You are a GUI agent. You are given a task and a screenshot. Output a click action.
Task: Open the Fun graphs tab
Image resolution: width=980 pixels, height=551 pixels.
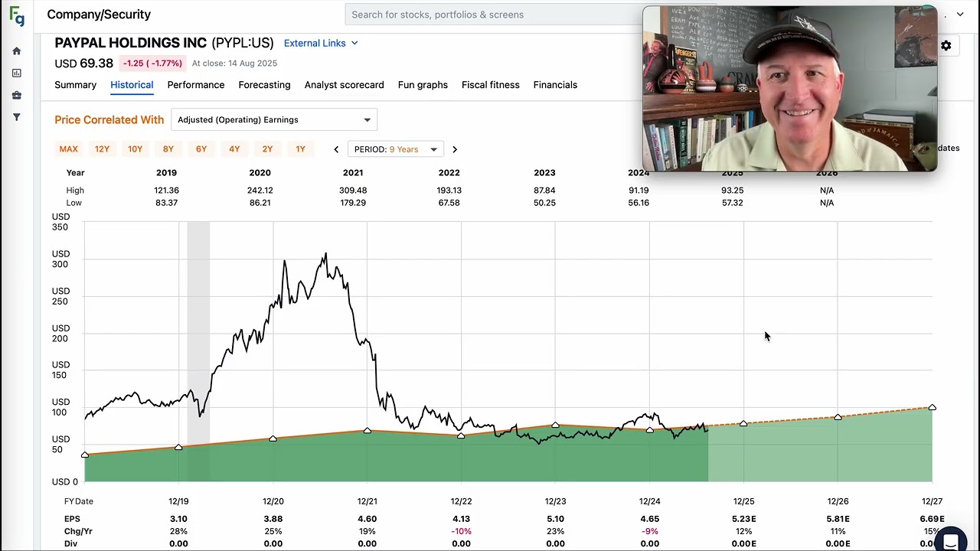(x=423, y=85)
